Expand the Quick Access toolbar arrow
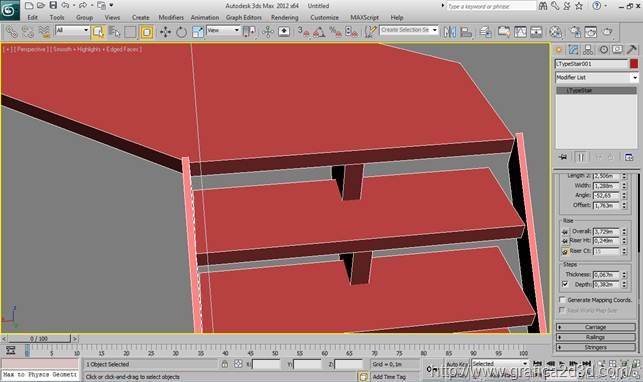This screenshot has height=382, width=643. (112, 5)
